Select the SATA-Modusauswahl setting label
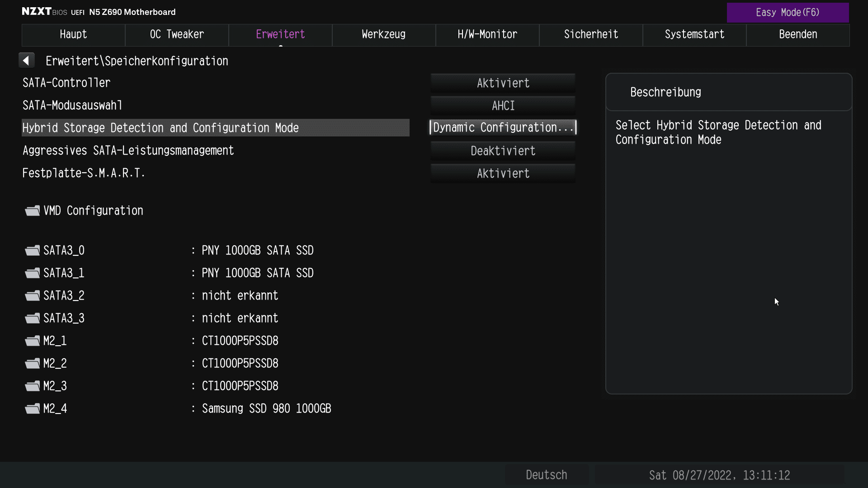Screen dimensions: 868x488 tap(72, 106)
